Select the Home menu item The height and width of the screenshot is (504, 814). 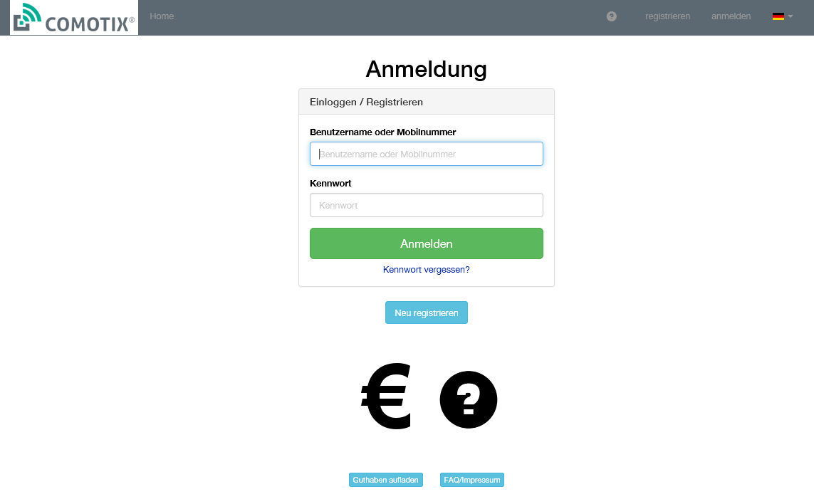point(162,16)
